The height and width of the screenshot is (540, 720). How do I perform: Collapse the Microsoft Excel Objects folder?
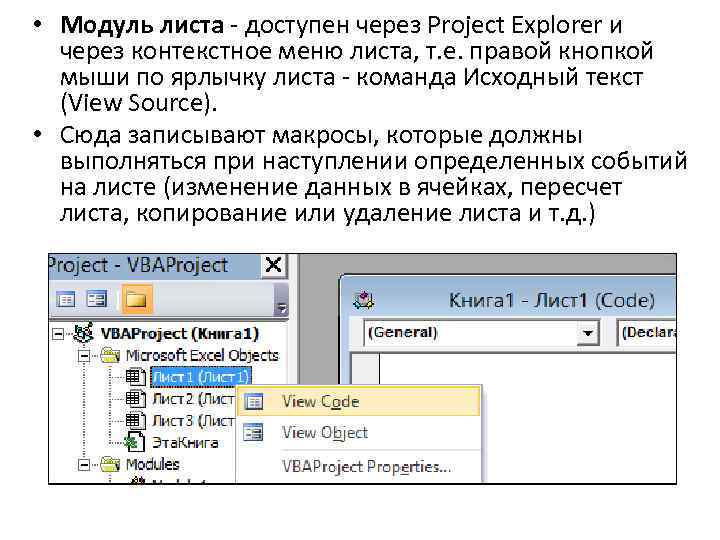pos(84,355)
